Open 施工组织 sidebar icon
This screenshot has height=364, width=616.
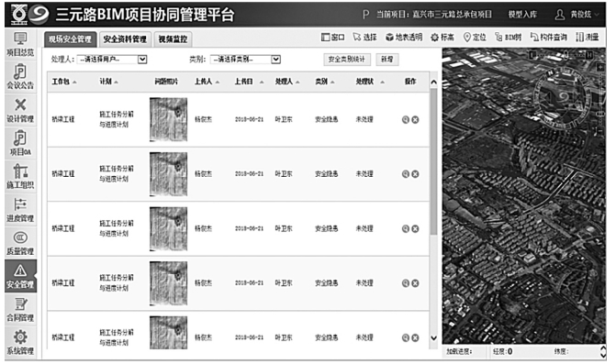(x=20, y=177)
